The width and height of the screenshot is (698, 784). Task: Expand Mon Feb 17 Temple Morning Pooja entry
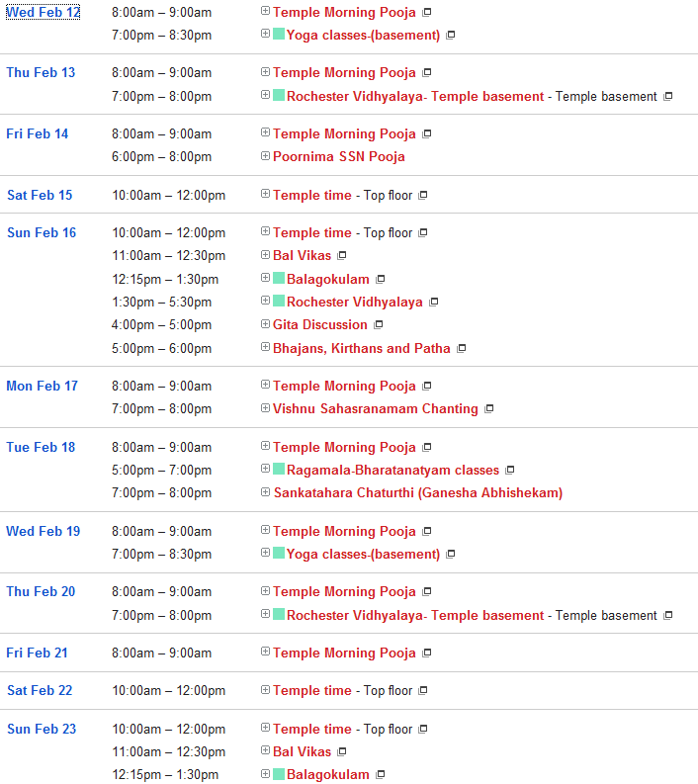[x=265, y=386]
